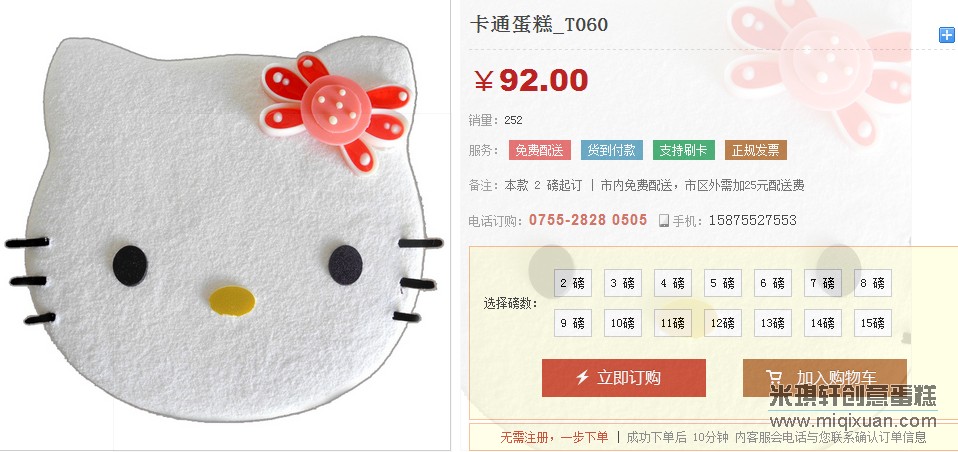958x452 pixels.
Task: Choose the 11磅 weight option
Action: (673, 323)
